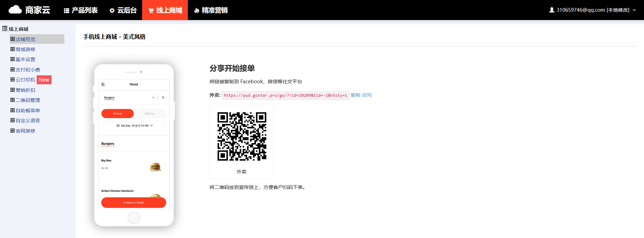
Task: Click the flame icon beside 精准营销
Action: [196, 11]
